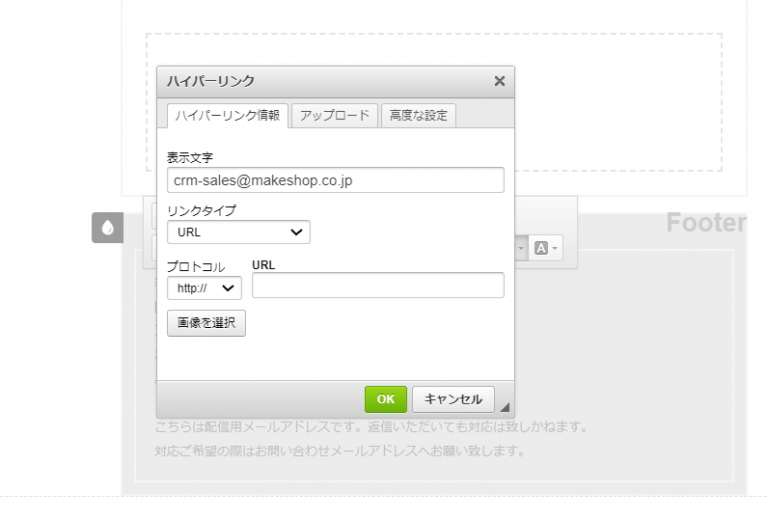Click footer text about 配信用メールアドレス
This screenshot has height=520, width=768.
tap(370, 428)
